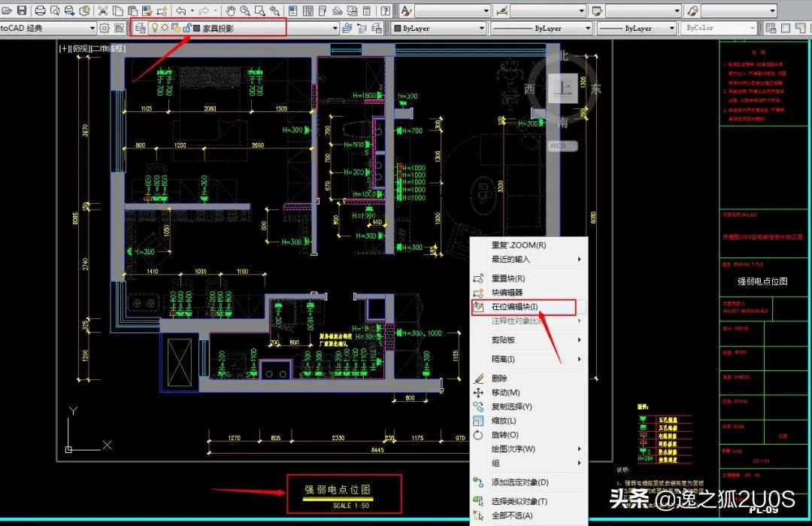Select 块编辑器 in the context menu
The image size is (812, 526).
click(x=507, y=292)
